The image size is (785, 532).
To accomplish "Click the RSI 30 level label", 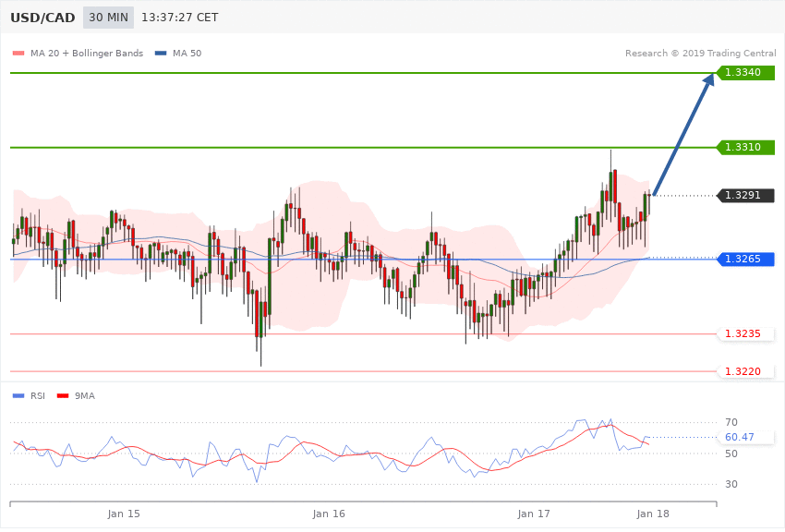I will point(731,484).
